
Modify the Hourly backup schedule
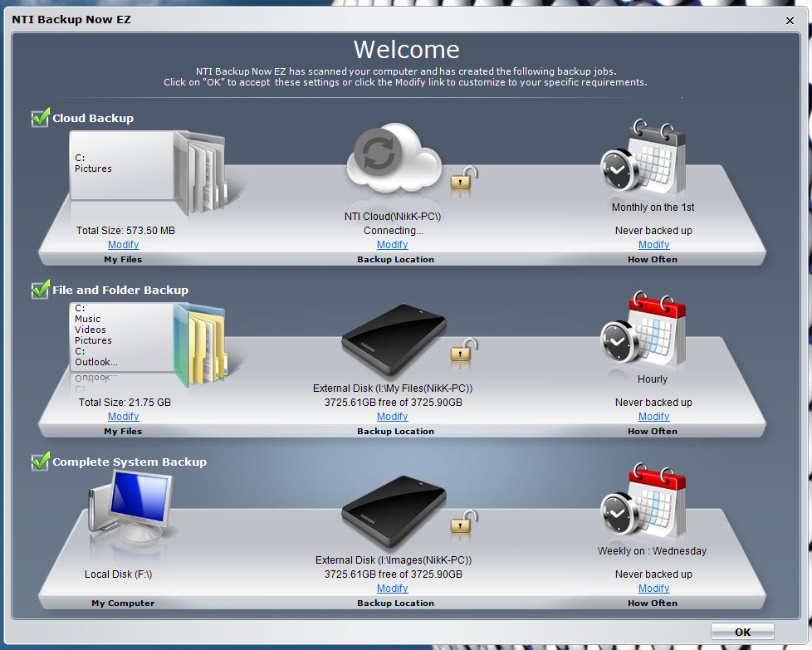(653, 417)
